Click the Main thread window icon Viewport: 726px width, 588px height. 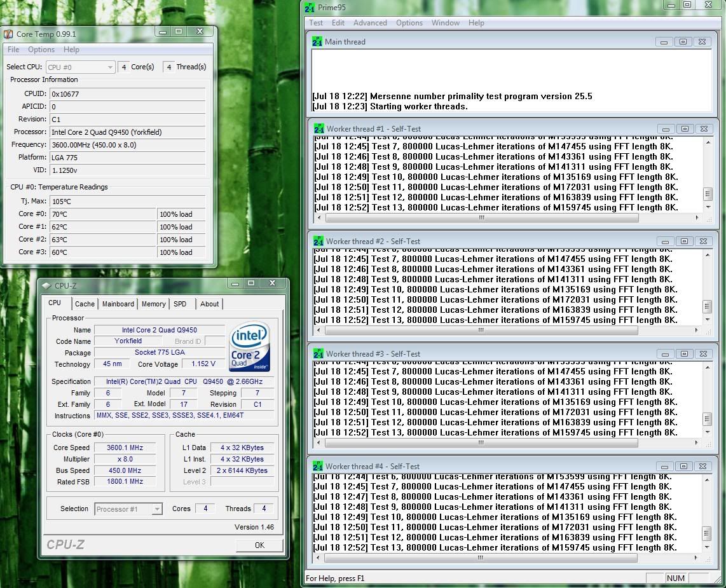[x=317, y=42]
